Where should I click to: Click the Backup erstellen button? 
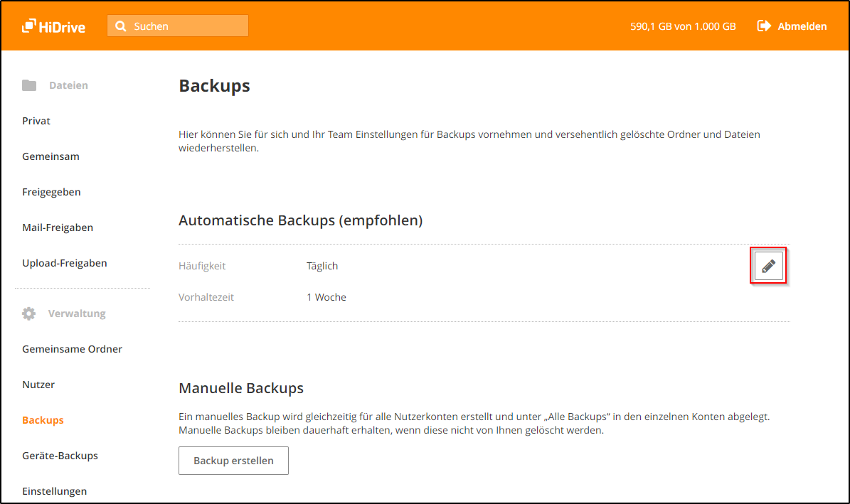point(233,461)
